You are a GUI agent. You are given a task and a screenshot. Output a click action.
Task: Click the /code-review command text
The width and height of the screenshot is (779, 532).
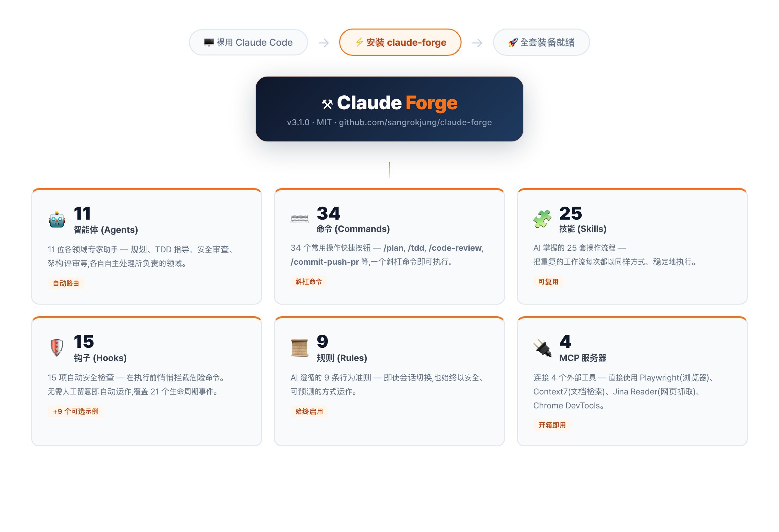point(455,248)
